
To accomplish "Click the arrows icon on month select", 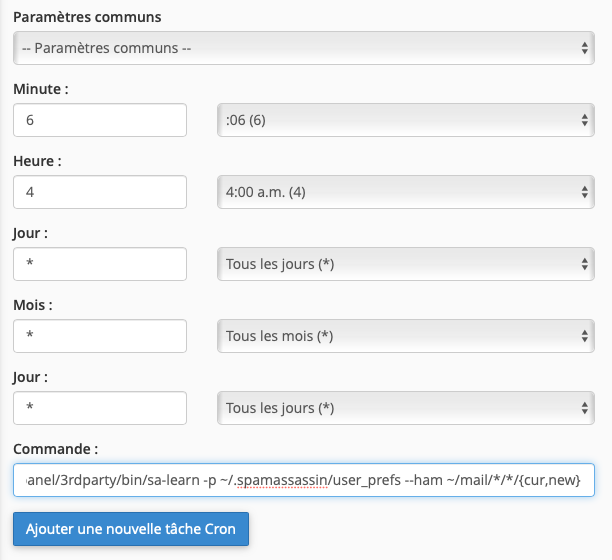I will click(584, 336).
